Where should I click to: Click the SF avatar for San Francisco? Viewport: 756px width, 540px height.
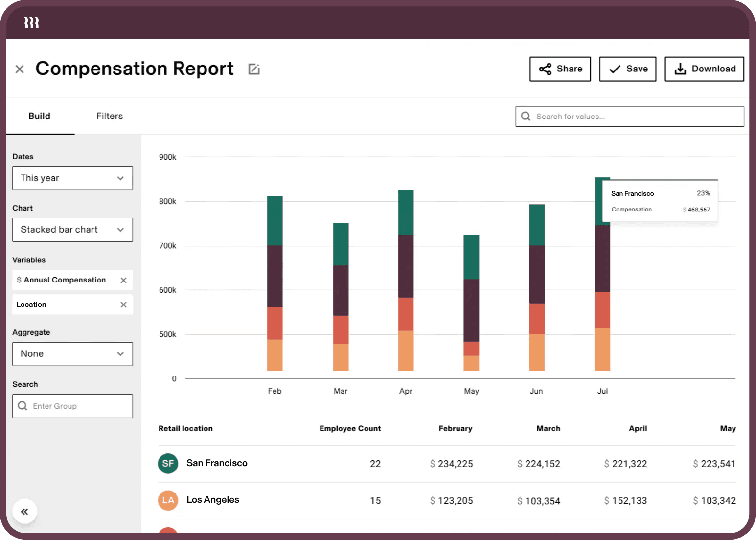click(168, 463)
